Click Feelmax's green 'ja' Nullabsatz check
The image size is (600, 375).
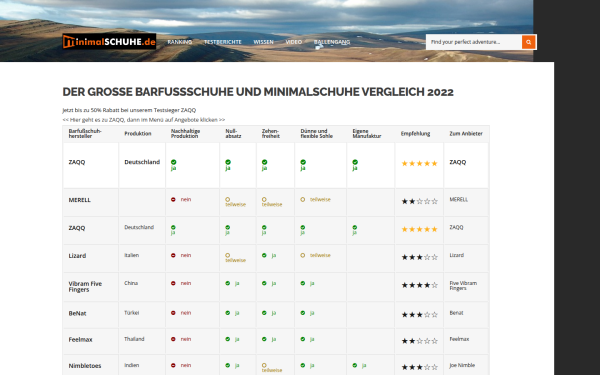[227, 339]
